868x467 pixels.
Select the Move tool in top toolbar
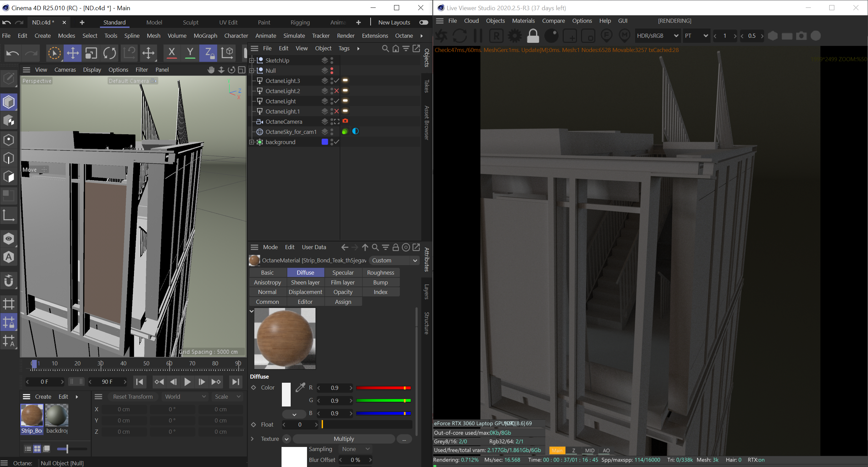point(72,53)
